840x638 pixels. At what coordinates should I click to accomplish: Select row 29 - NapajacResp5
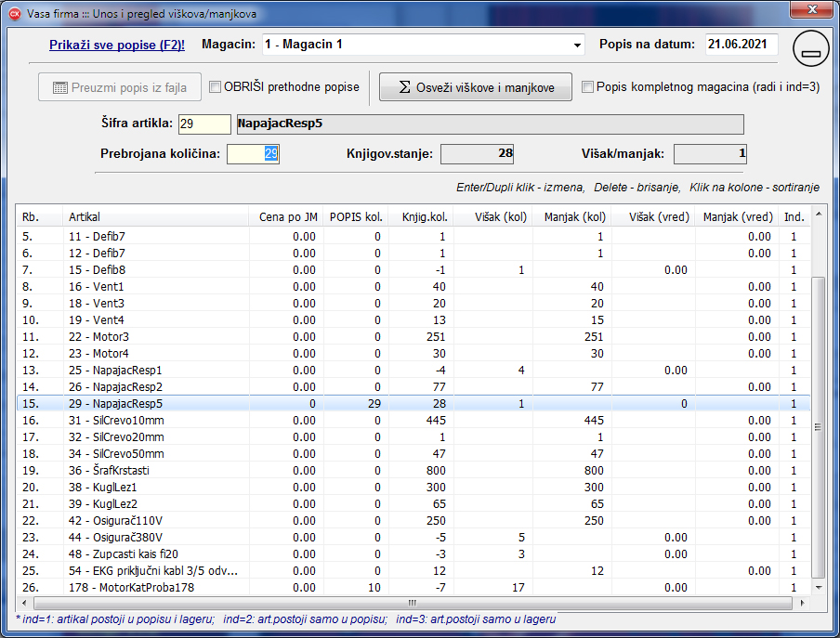413,404
